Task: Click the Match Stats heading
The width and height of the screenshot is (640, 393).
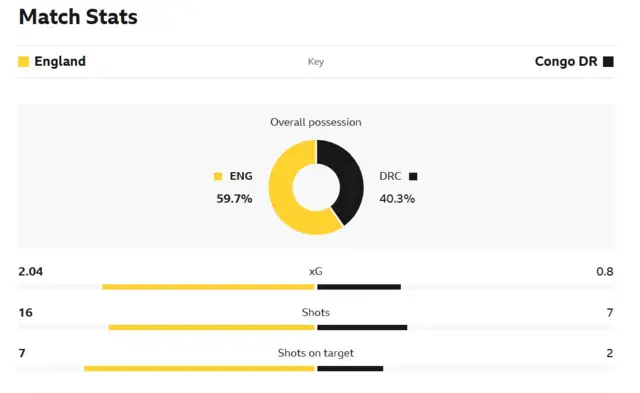Action: point(78,17)
